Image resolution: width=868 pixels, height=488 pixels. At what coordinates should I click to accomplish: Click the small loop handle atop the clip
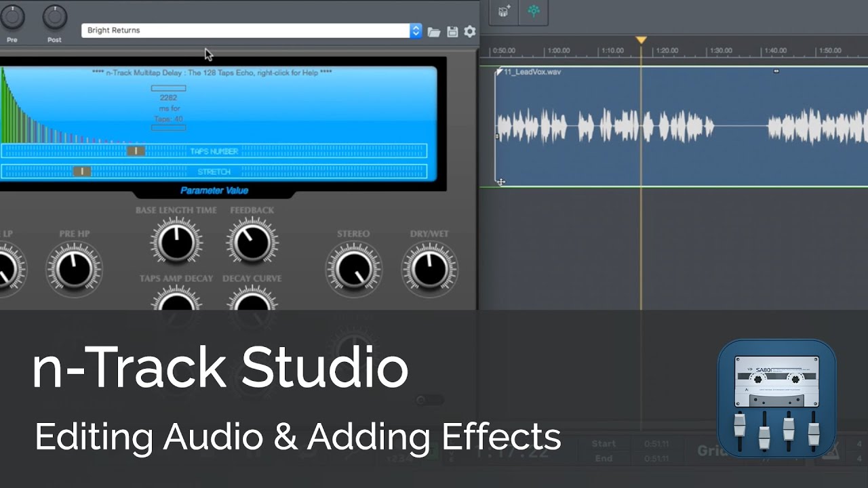(x=776, y=71)
